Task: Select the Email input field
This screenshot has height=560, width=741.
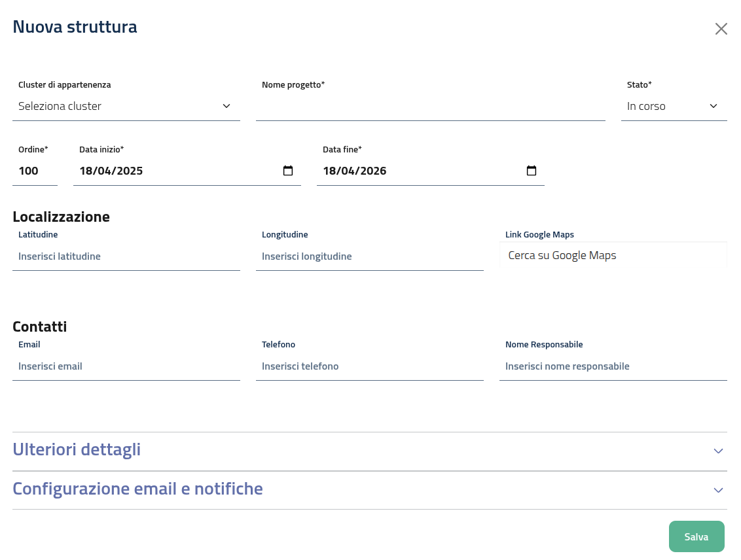Action: coord(126,366)
